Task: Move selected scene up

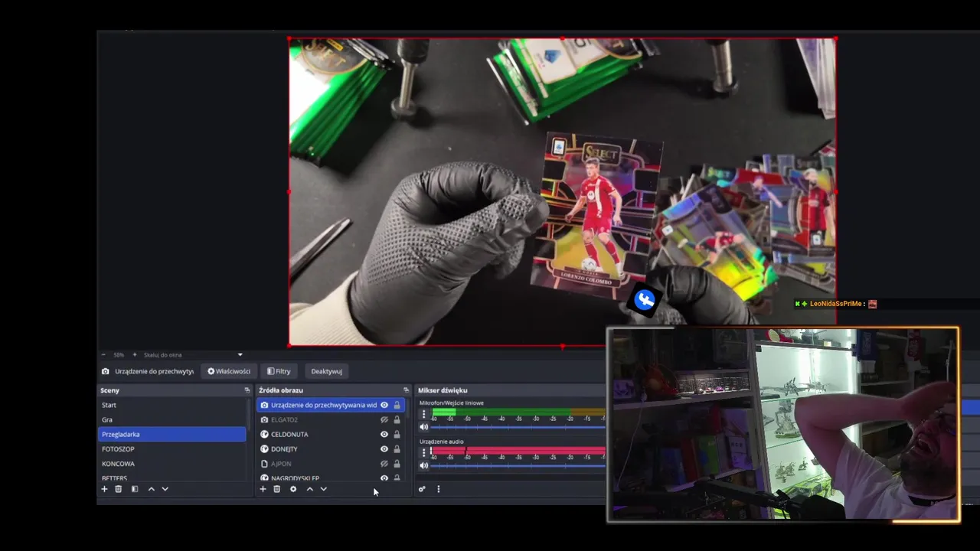Action: pos(152,489)
